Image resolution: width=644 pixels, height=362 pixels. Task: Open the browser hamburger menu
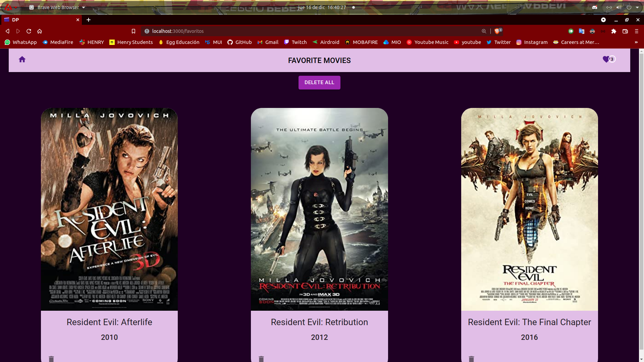click(636, 31)
